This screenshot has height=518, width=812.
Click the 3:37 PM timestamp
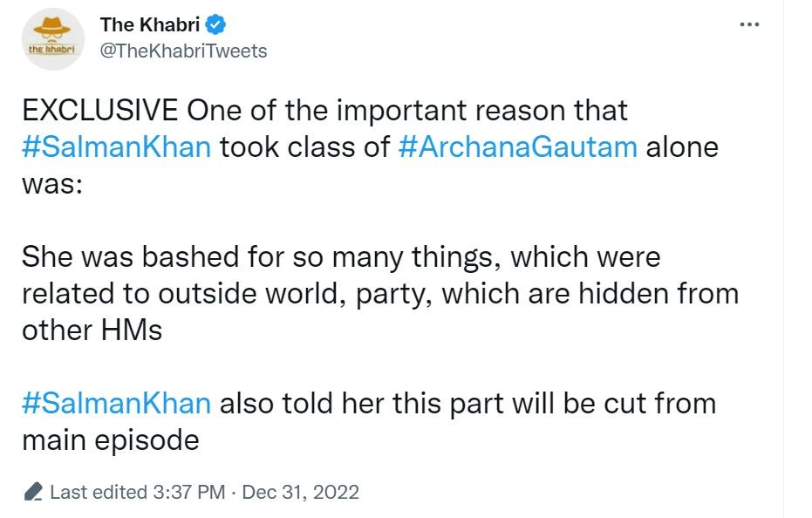pyautogui.click(x=188, y=492)
